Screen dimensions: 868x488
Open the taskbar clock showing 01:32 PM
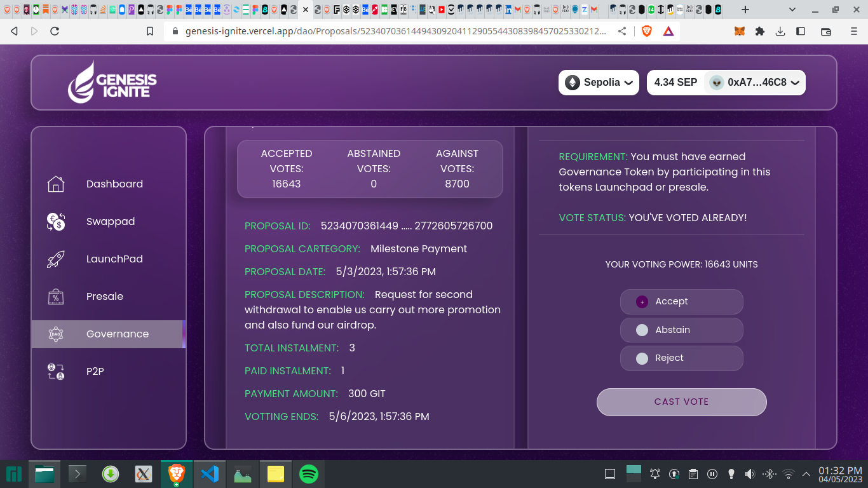[840, 474]
